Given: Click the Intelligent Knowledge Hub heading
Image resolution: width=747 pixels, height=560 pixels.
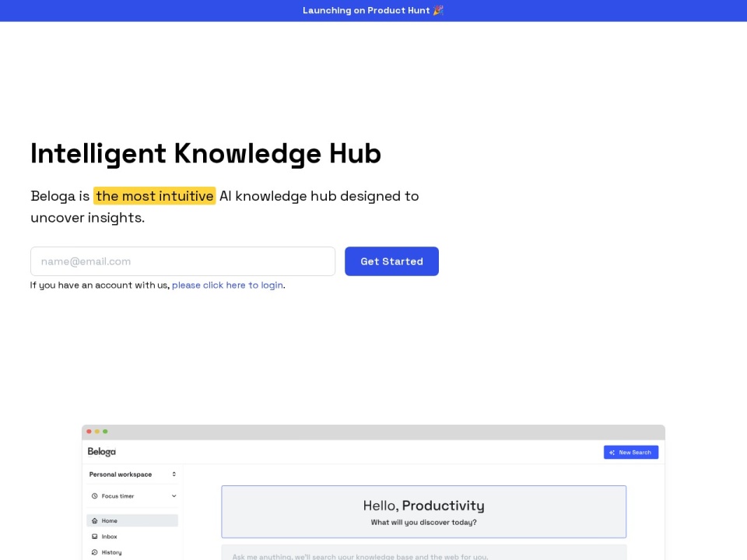Looking at the screenshot, I should point(205,153).
